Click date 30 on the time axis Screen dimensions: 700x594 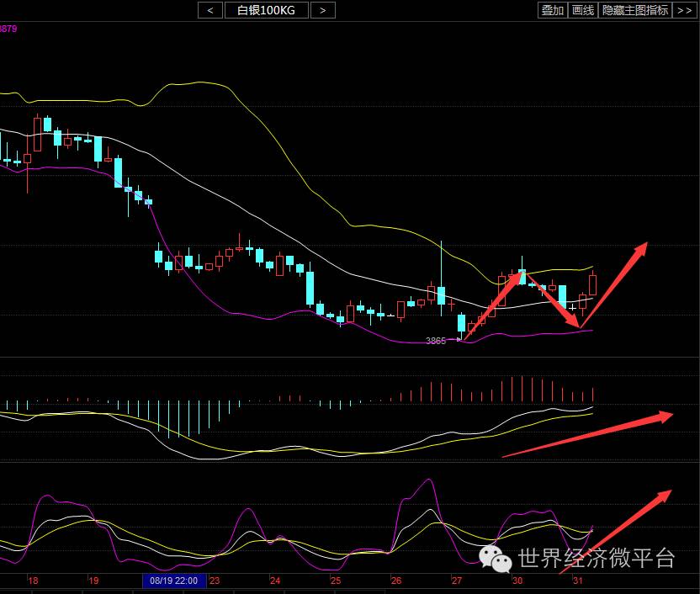point(517,581)
